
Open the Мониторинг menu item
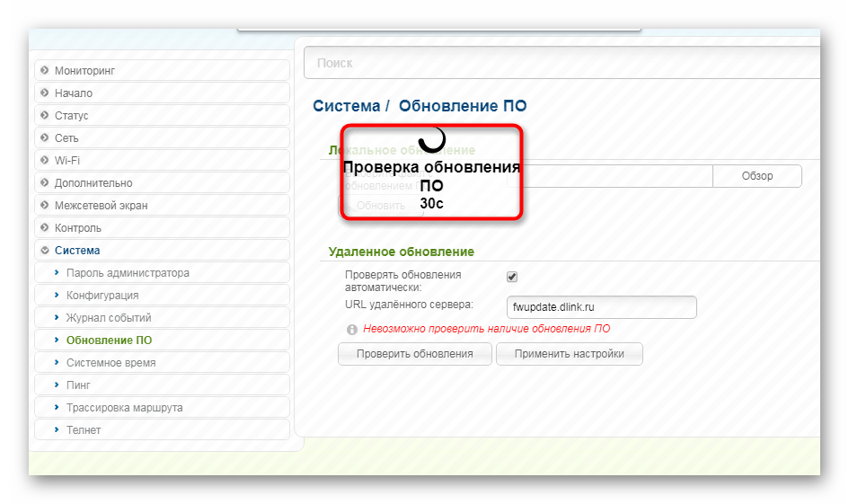[162, 70]
